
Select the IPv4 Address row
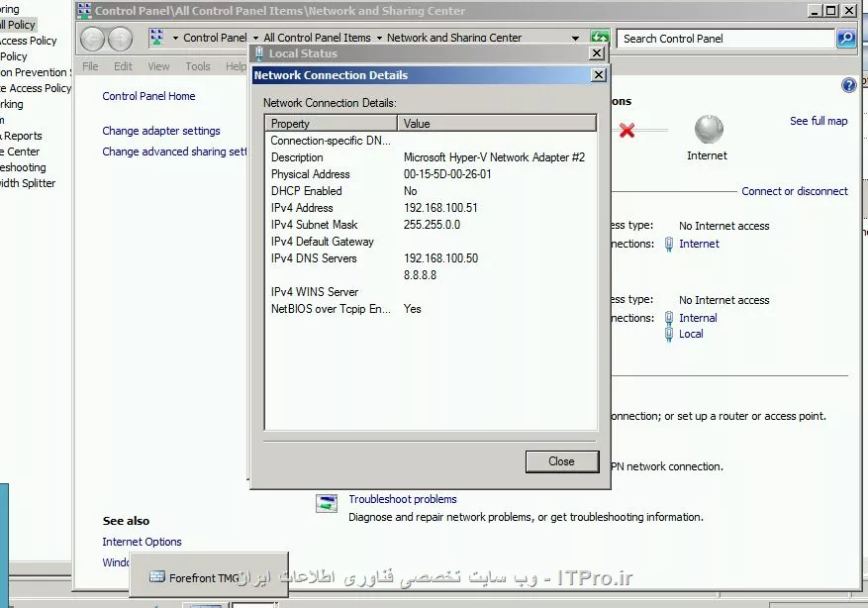[431, 208]
